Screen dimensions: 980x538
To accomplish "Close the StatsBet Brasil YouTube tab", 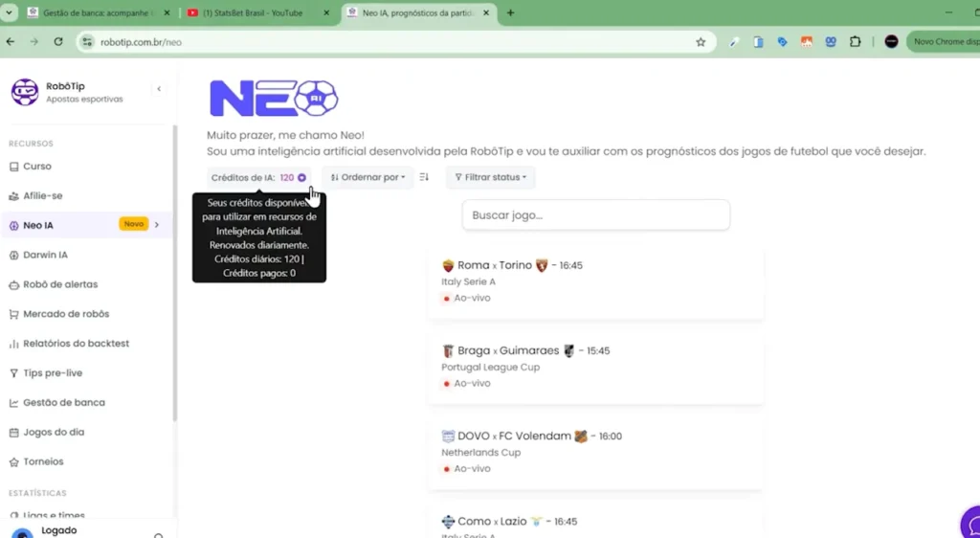I will tap(326, 12).
